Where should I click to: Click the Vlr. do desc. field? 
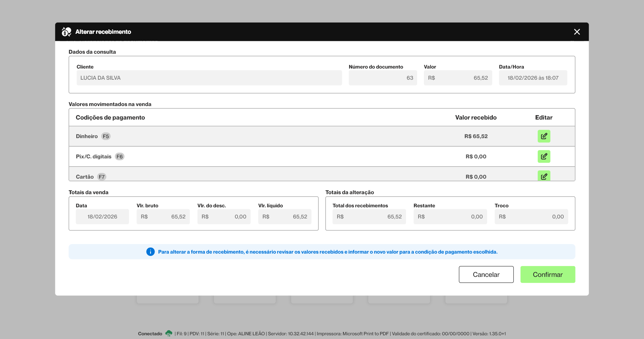click(224, 217)
